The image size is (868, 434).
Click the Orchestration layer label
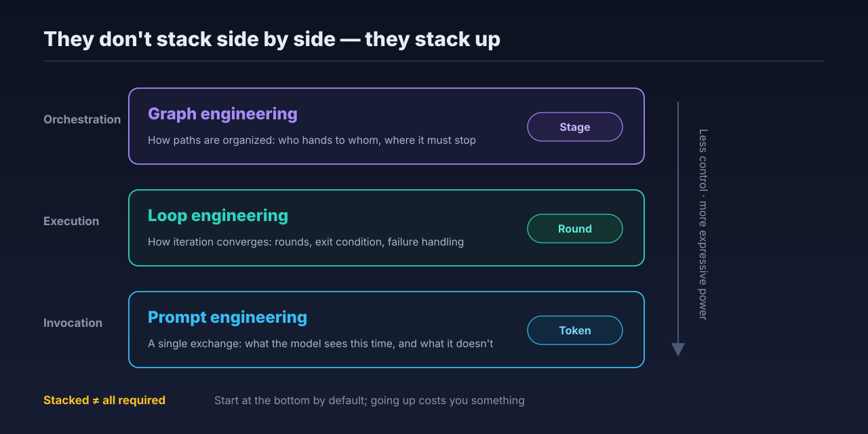coord(82,119)
